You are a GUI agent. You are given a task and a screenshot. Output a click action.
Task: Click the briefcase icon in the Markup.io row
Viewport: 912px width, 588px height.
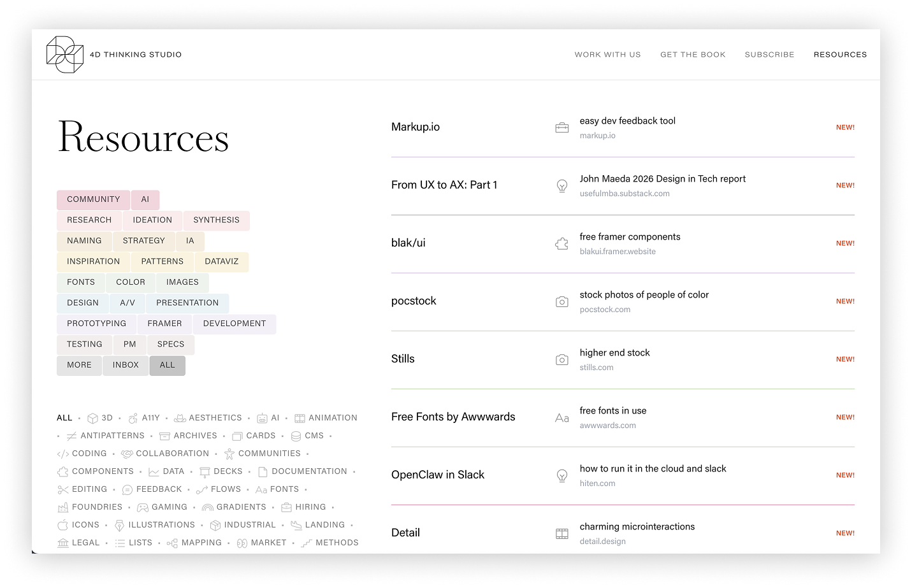[561, 128]
